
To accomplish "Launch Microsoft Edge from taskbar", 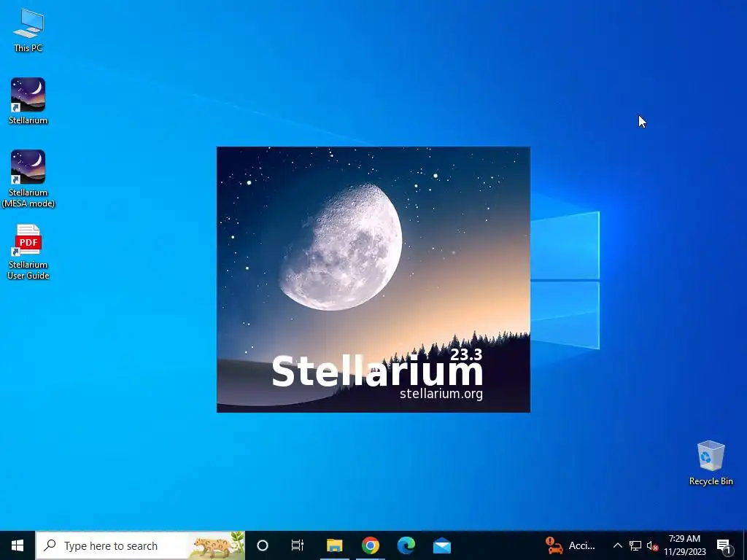I will point(406,545).
